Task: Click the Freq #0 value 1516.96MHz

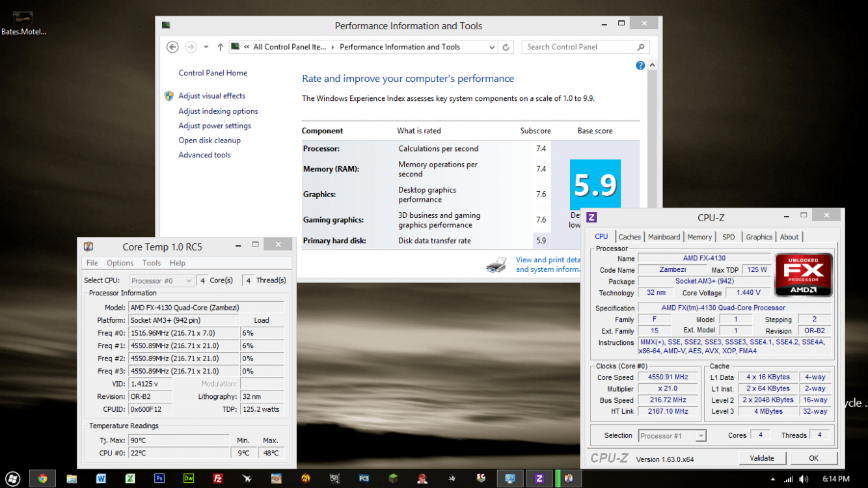Action: [183, 333]
